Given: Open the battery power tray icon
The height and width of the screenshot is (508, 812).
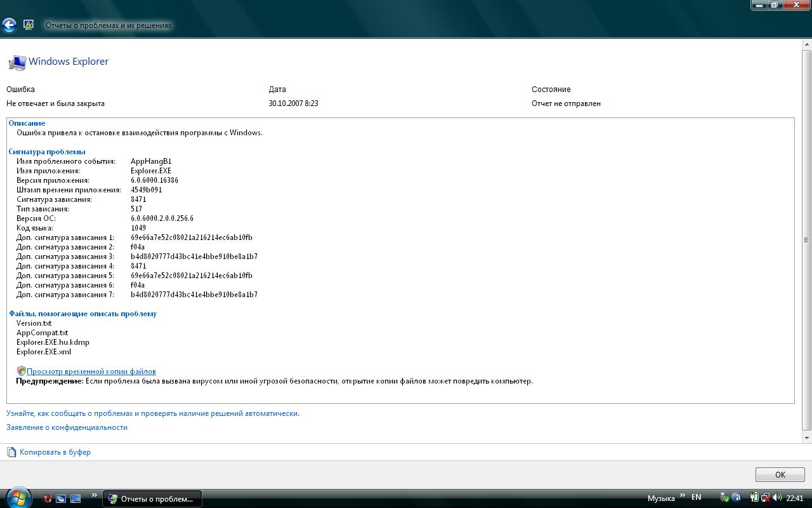Looking at the screenshot, I should pyautogui.click(x=755, y=498).
